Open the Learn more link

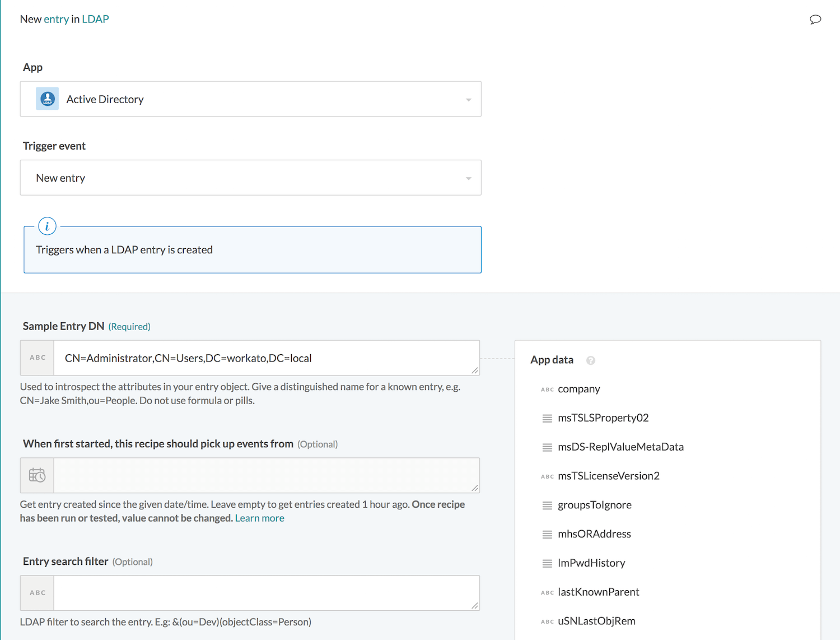(x=259, y=518)
